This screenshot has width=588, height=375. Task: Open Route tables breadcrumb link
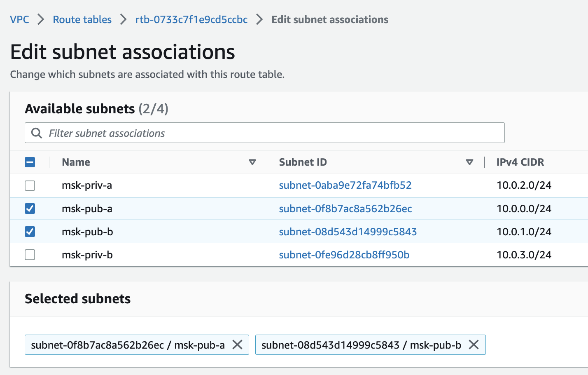[82, 19]
